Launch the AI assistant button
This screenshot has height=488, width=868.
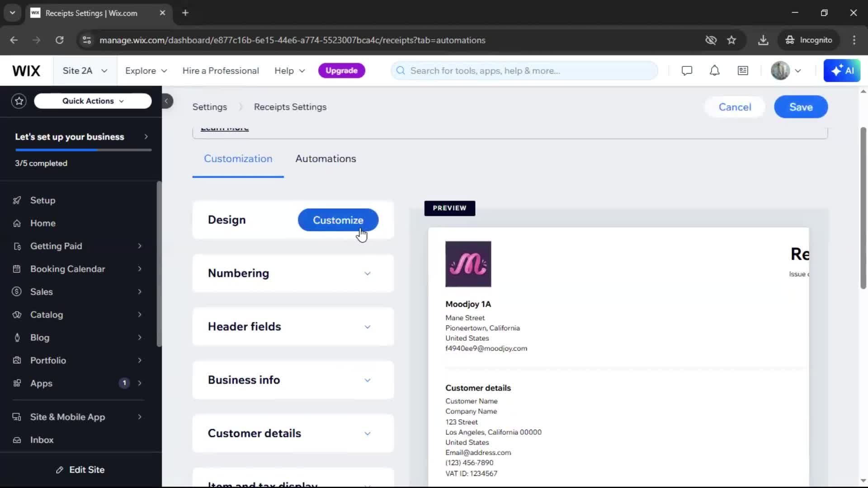(842, 70)
